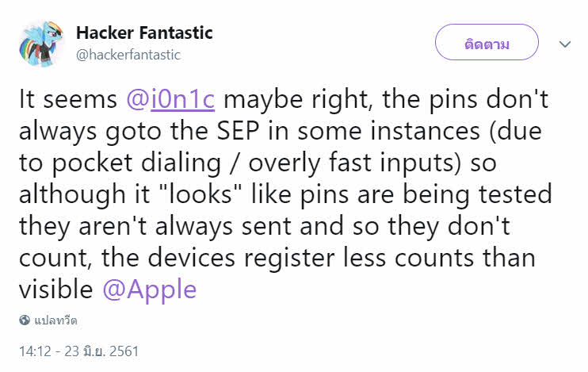Expand the tweet options chevron
This screenshot has height=372, width=588.
point(564,44)
